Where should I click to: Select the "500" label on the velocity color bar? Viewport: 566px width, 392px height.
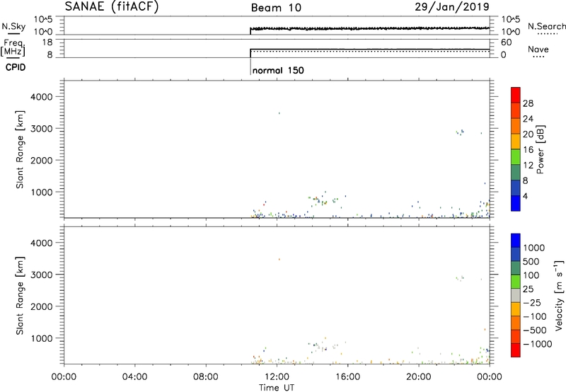click(531, 262)
